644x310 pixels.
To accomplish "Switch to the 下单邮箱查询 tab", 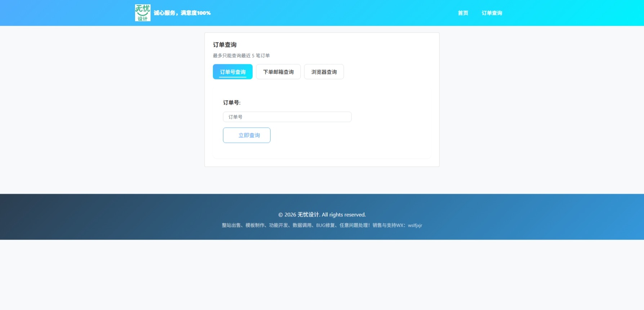I will (278, 72).
